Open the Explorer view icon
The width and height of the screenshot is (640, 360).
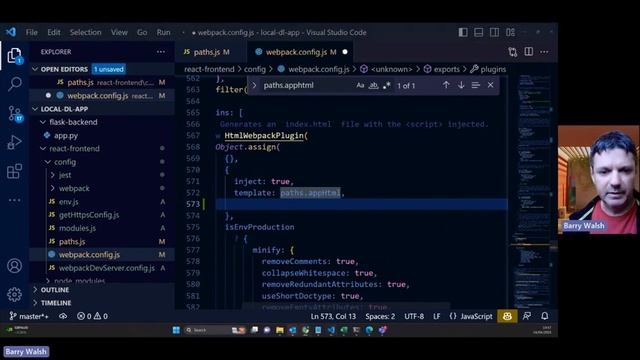click(x=14, y=56)
